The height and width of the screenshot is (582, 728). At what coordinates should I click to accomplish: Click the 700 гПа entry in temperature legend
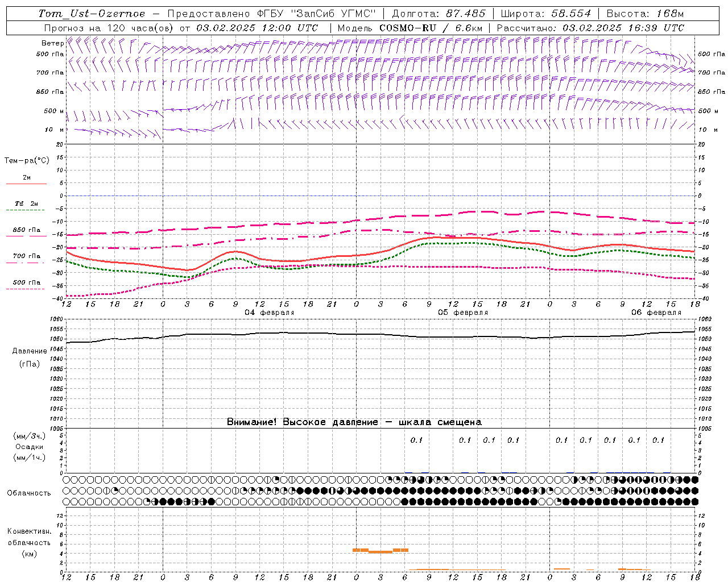26,256
